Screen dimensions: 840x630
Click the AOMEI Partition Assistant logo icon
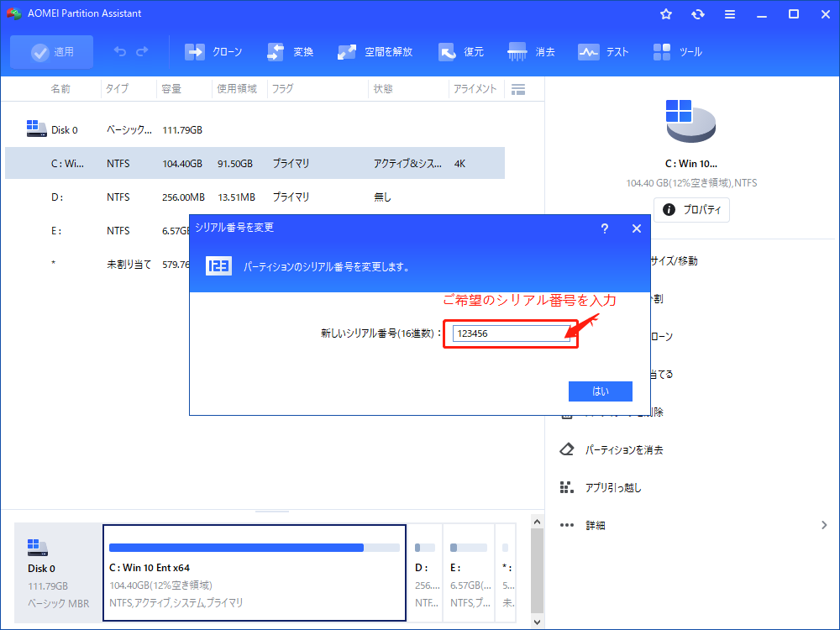[14, 13]
